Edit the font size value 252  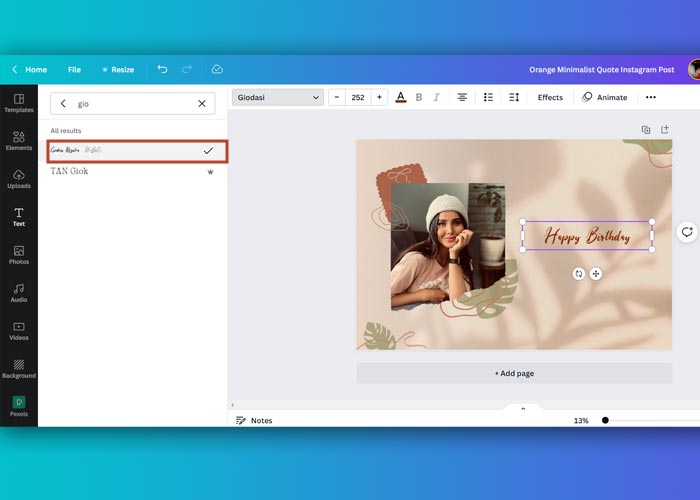point(358,97)
